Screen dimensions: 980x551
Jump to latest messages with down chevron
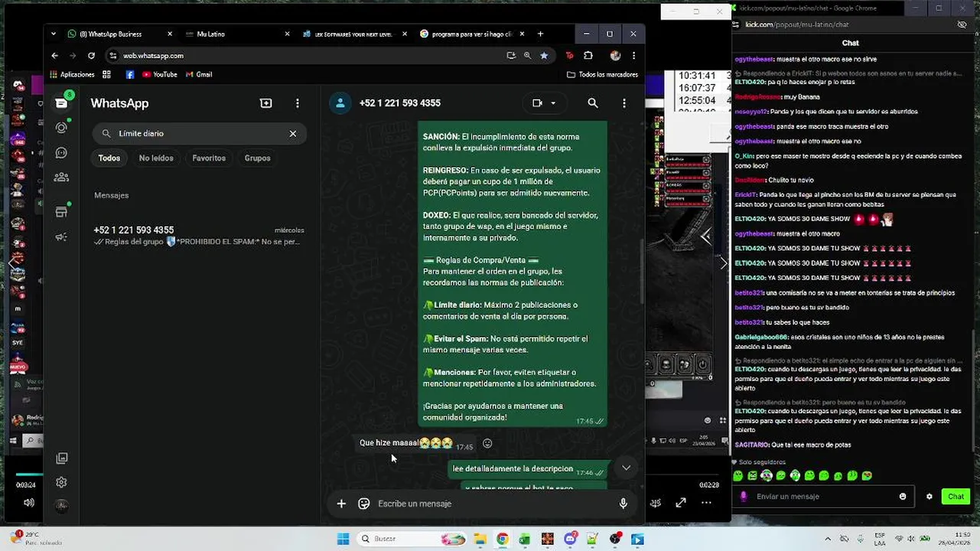coord(626,468)
